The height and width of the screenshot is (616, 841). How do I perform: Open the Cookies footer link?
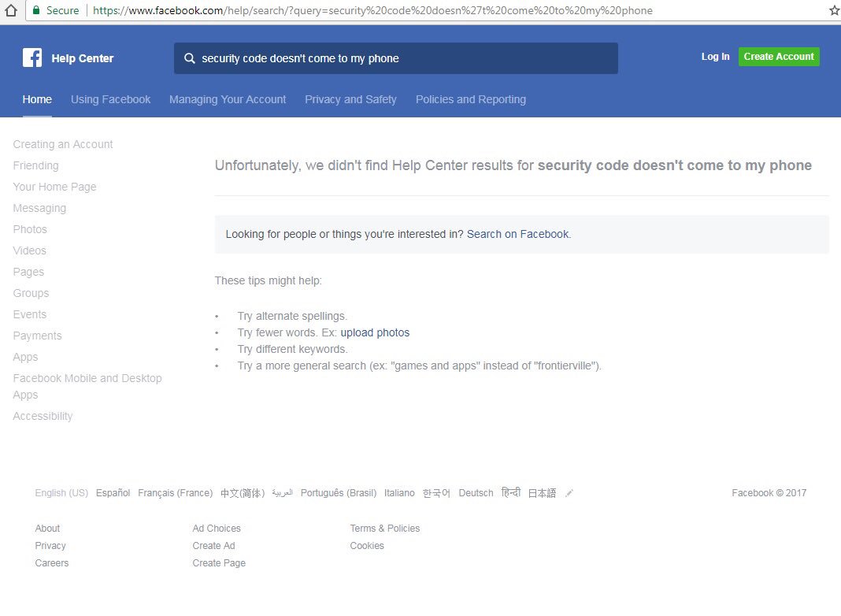point(368,545)
